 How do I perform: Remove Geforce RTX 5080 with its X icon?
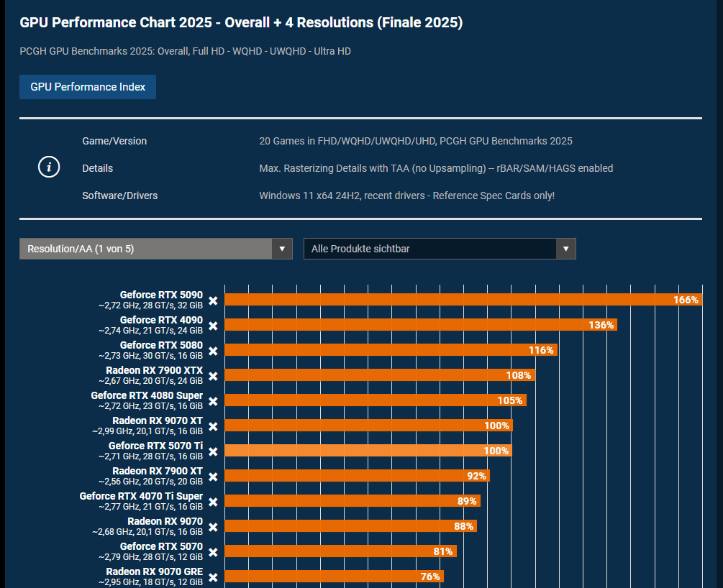coord(213,351)
